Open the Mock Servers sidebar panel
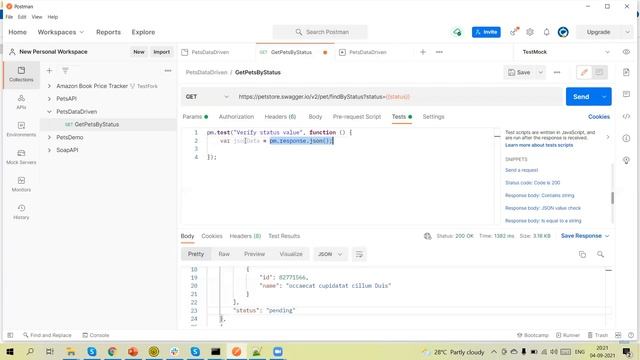Screen dimensions: 640x360 point(21,157)
